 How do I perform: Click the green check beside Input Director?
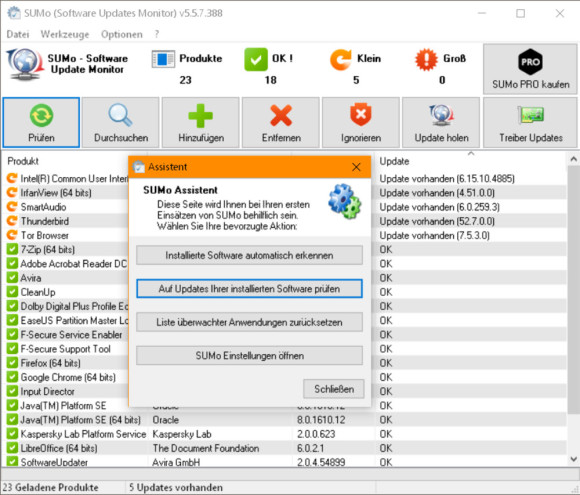12,391
